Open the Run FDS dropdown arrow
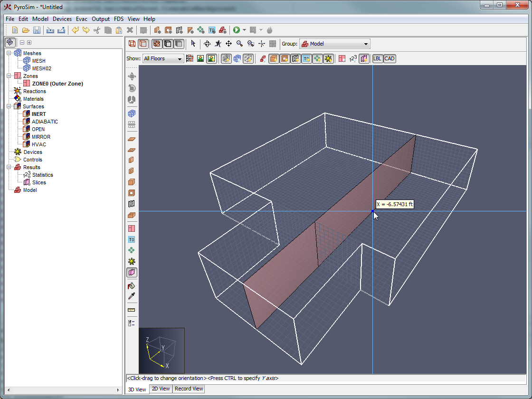Screen dimensions: 532x399 coord(244,30)
